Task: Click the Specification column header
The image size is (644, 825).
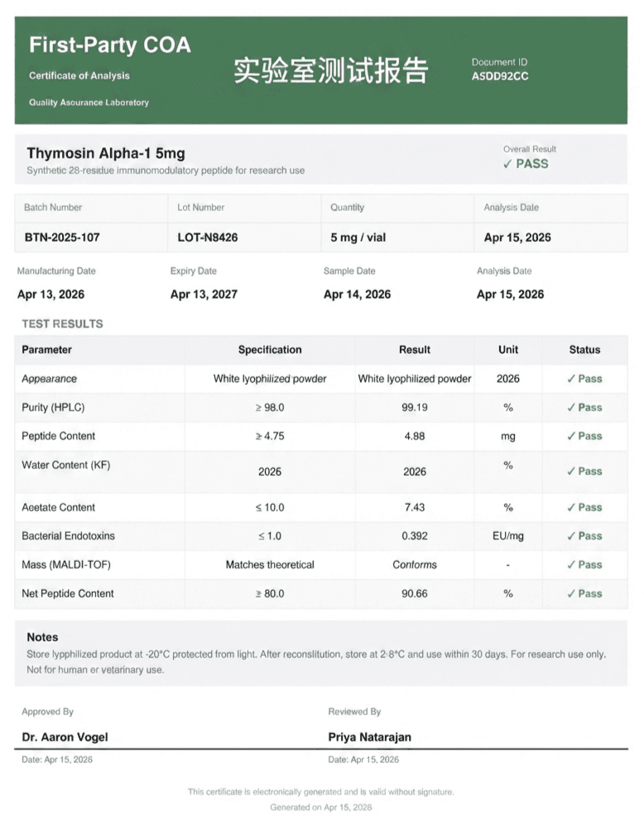Action: 270,350
